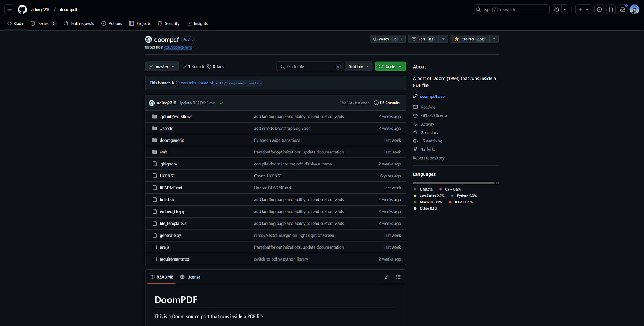Screen dimensions: 644x326
Task: Switch to the README file tab
Action: (x=161, y=277)
